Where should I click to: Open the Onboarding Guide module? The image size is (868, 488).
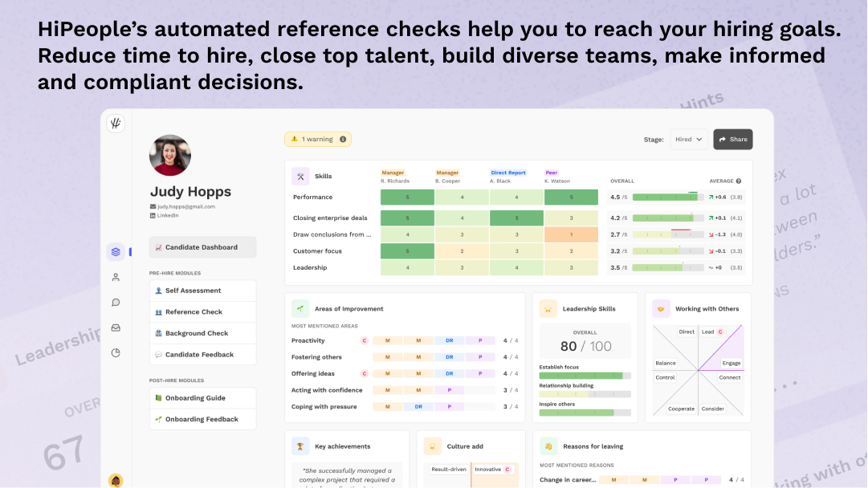(202, 398)
